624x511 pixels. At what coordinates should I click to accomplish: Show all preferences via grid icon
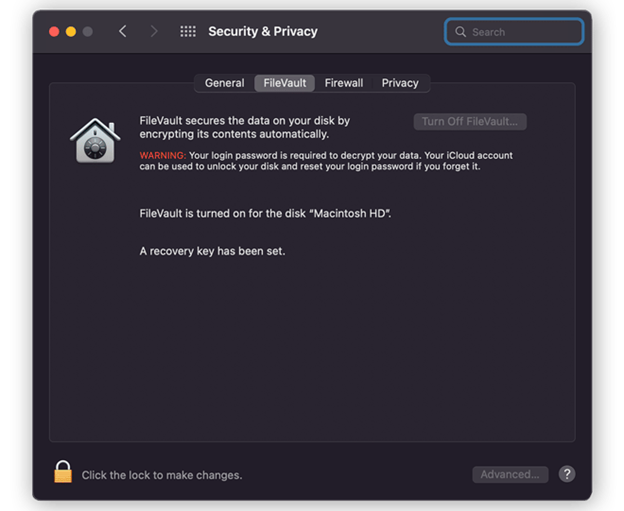pyautogui.click(x=187, y=31)
